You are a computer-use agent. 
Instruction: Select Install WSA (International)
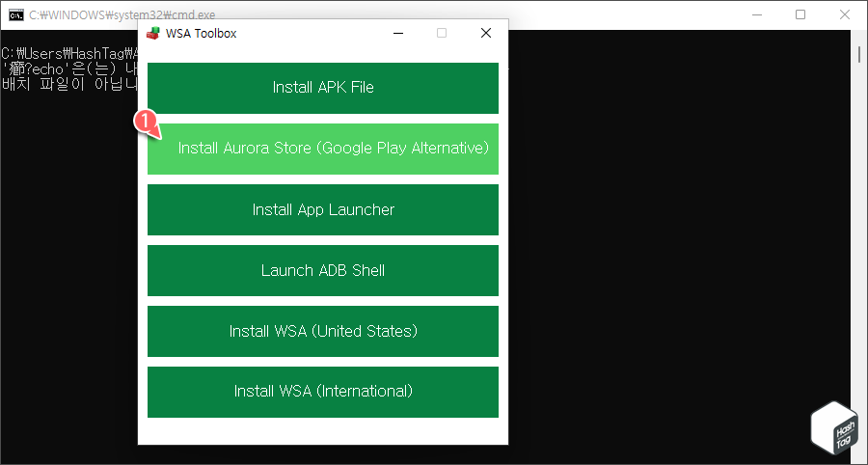[x=323, y=392]
